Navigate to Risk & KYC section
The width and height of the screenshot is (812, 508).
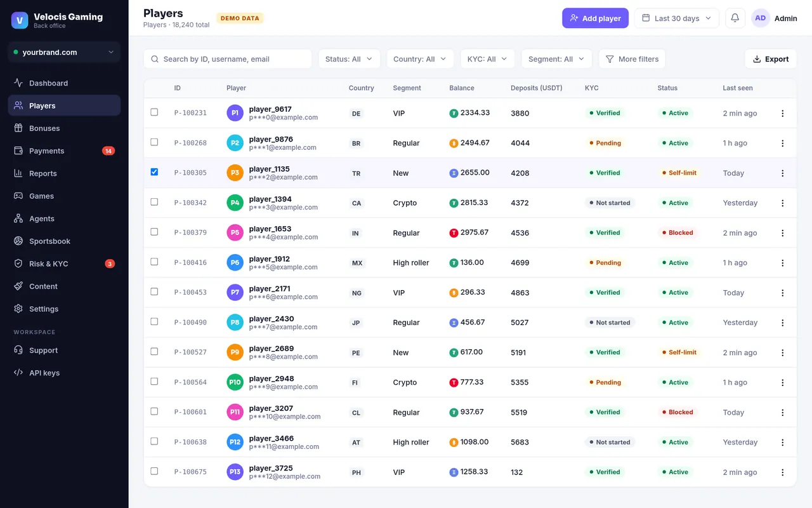tap(64, 264)
